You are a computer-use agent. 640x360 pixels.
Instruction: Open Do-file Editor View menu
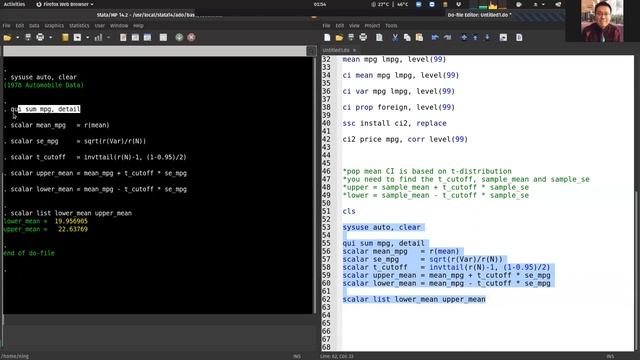coord(354,26)
